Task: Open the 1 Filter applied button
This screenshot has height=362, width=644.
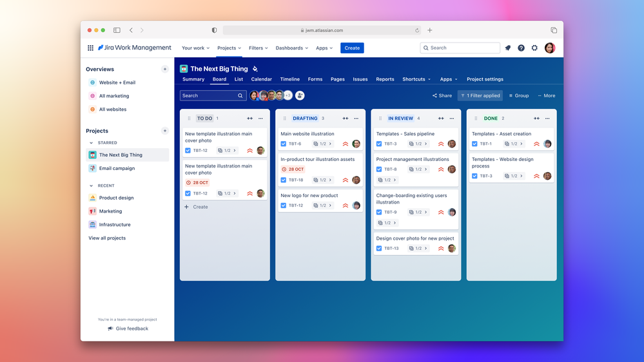Action: [x=480, y=95]
